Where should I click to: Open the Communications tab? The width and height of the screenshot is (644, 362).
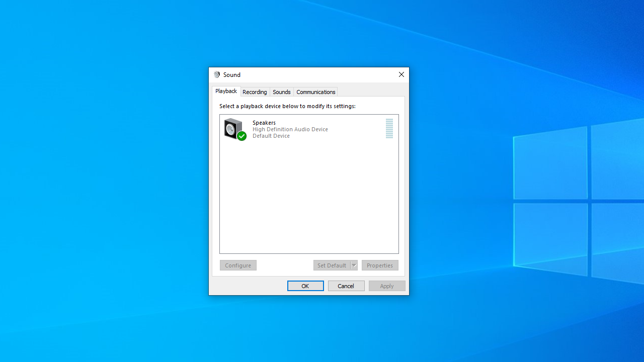(x=315, y=92)
